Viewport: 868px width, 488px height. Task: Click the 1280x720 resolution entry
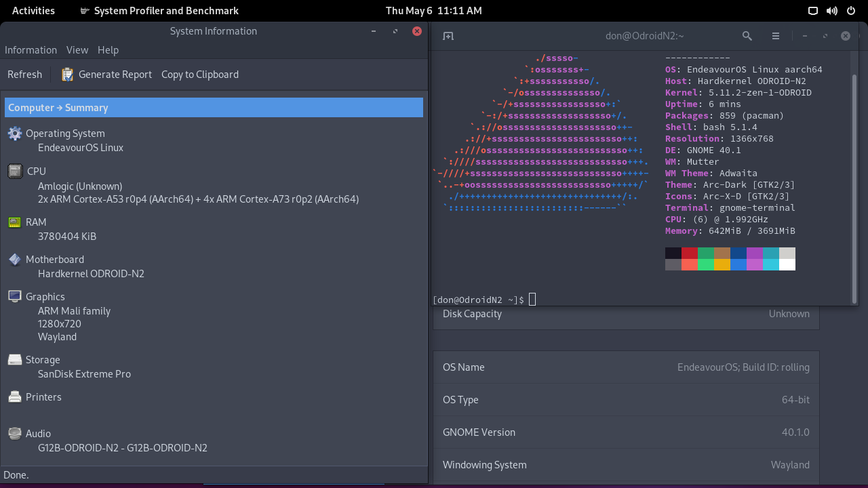pyautogui.click(x=60, y=324)
